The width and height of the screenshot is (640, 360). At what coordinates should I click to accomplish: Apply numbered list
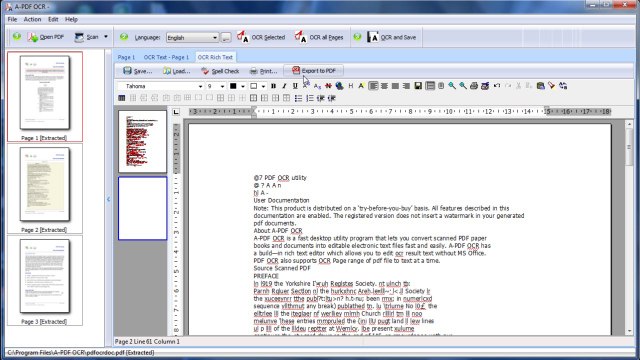point(310,98)
